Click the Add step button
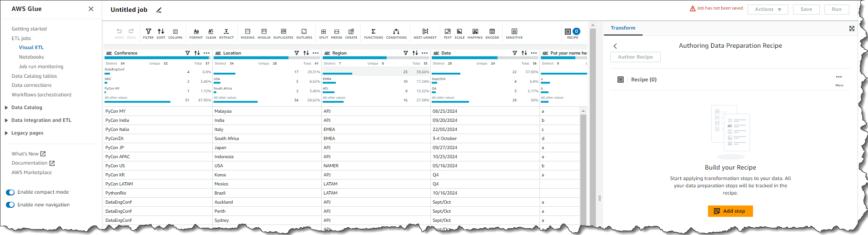The image size is (868, 235). (730, 211)
